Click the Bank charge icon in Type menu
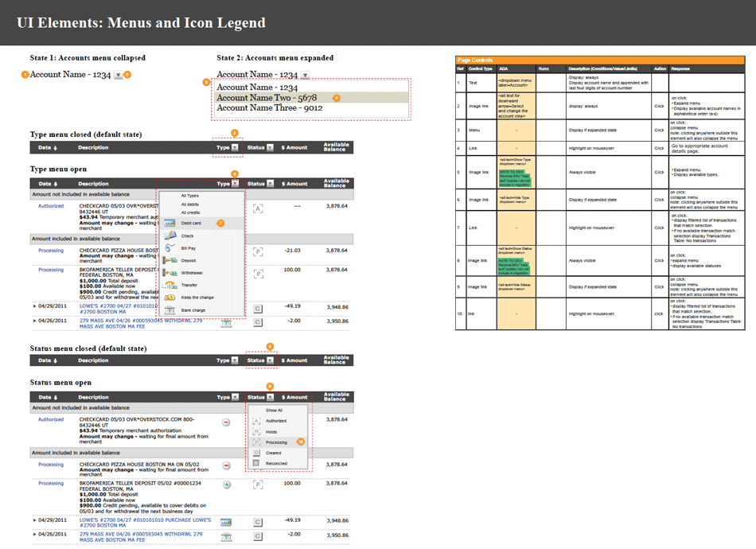Screen dimensions: 756x549 coord(170,310)
